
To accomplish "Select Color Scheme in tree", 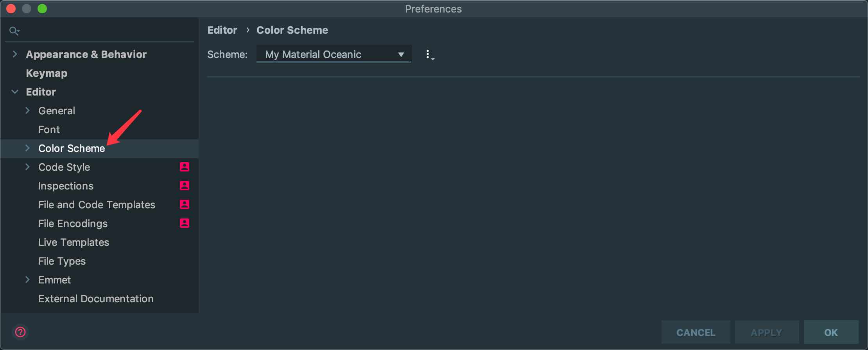I will pyautogui.click(x=72, y=148).
